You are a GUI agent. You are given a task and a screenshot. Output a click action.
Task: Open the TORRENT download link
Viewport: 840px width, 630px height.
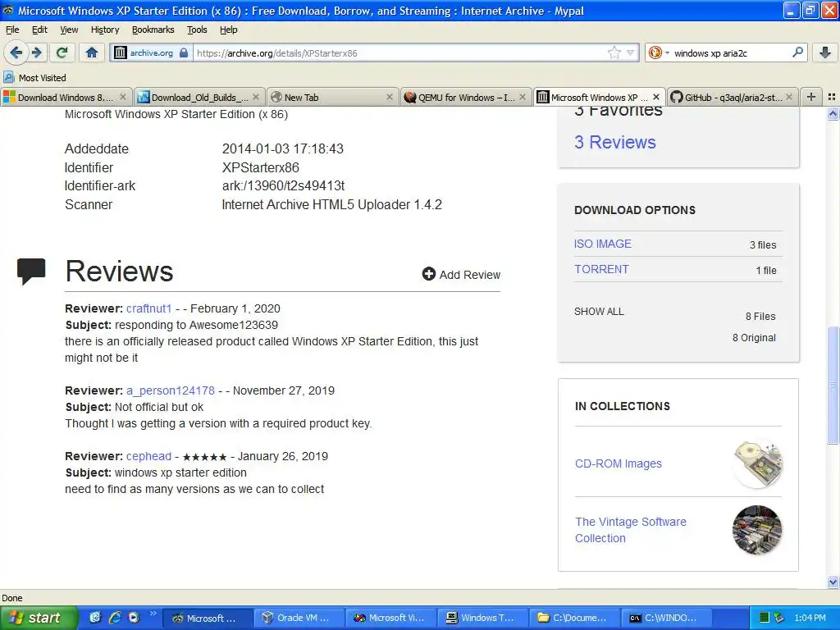click(601, 269)
